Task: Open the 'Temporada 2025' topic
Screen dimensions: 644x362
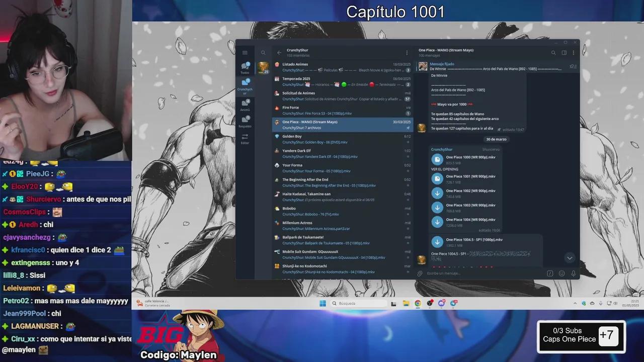Action: click(x=342, y=81)
